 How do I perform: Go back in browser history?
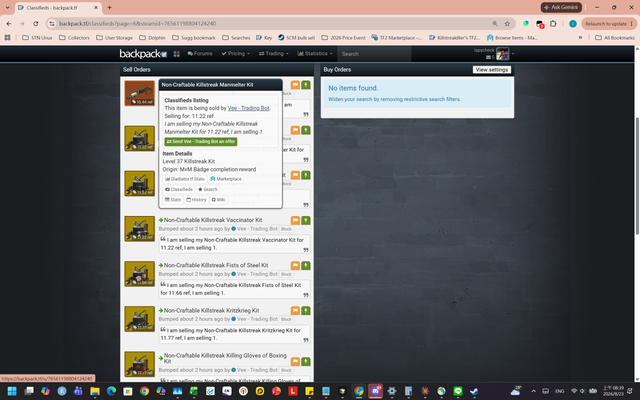[9, 24]
